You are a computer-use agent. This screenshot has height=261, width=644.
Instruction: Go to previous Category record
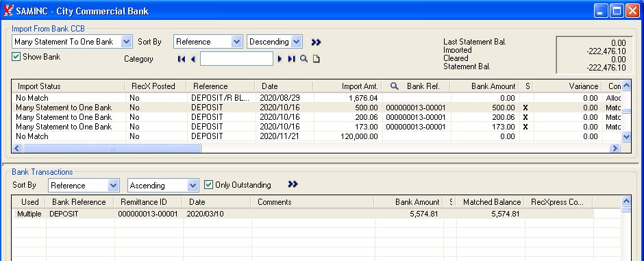click(x=193, y=59)
